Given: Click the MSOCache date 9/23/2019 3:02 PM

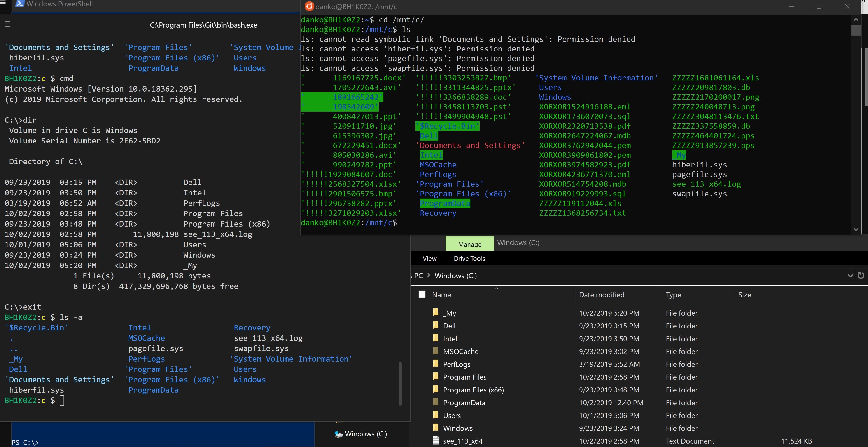Looking at the screenshot, I should click(x=609, y=352).
